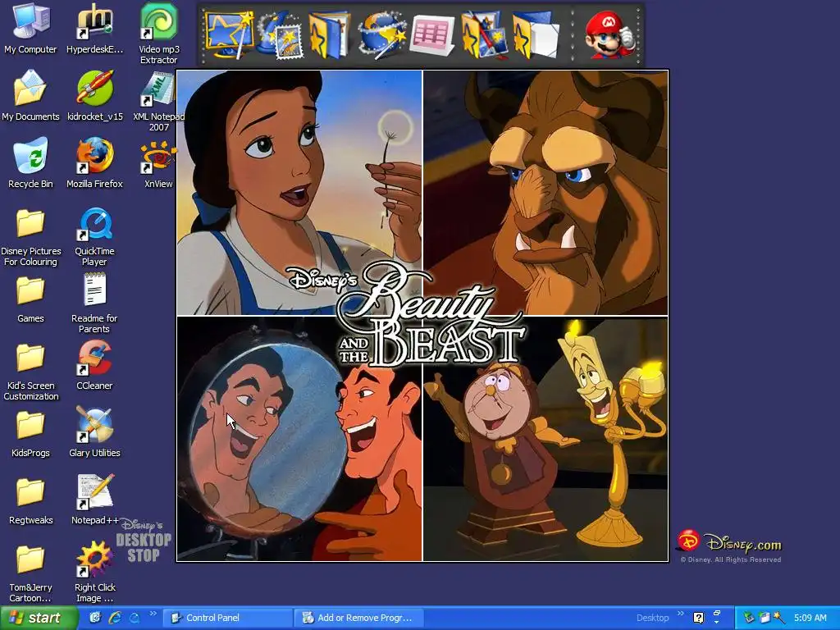Expand the Desktop toolbar chevron
Viewport: 840px width, 630px height.
click(680, 614)
